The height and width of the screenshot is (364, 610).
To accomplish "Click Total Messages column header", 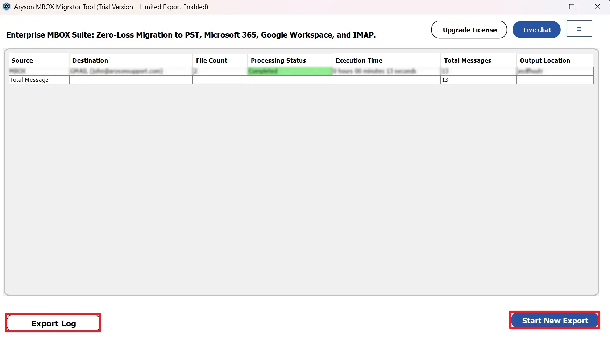I will (x=479, y=60).
